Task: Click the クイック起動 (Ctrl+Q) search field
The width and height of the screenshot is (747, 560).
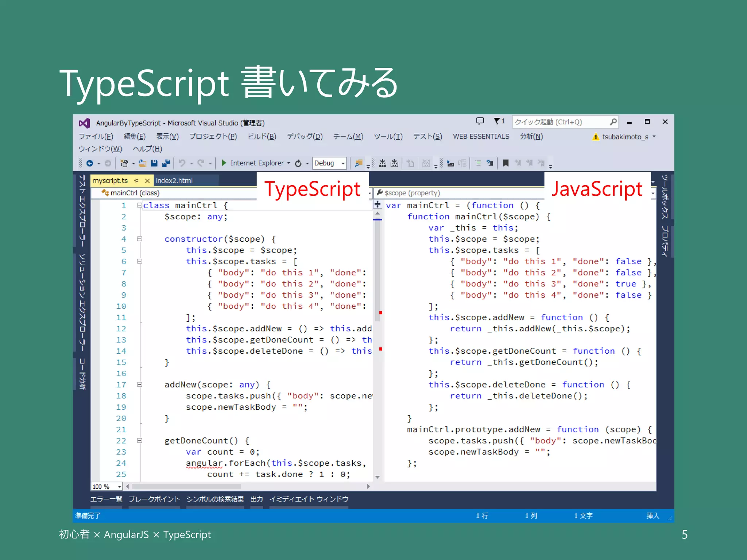Action: click(x=565, y=122)
